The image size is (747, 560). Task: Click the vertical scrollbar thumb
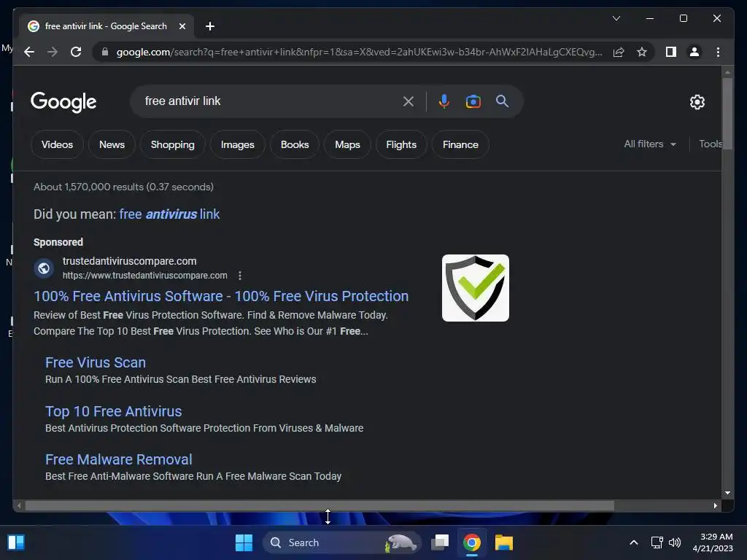pos(727,113)
